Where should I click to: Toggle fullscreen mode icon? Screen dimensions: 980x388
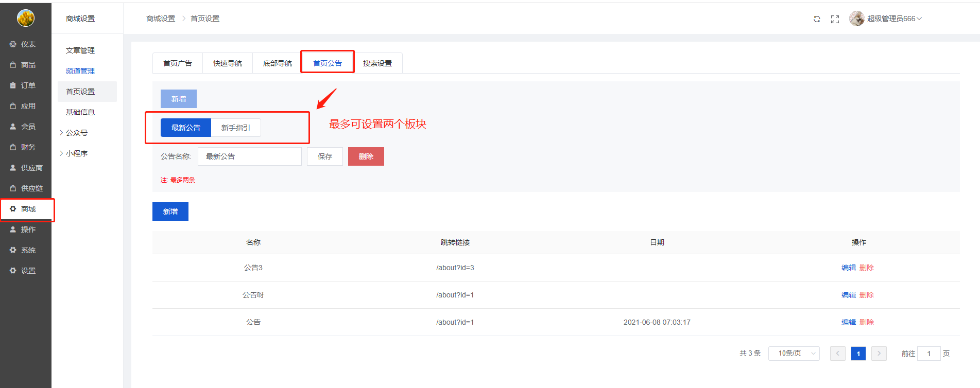click(835, 19)
